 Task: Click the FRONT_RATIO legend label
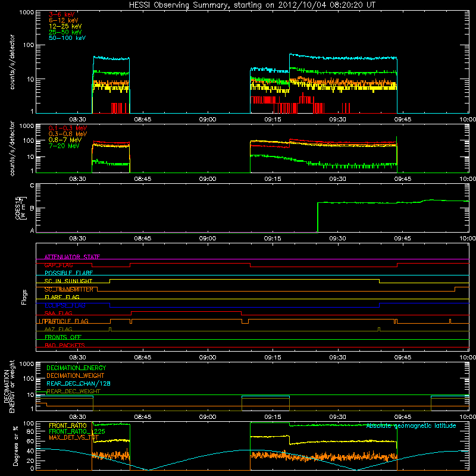point(68,425)
